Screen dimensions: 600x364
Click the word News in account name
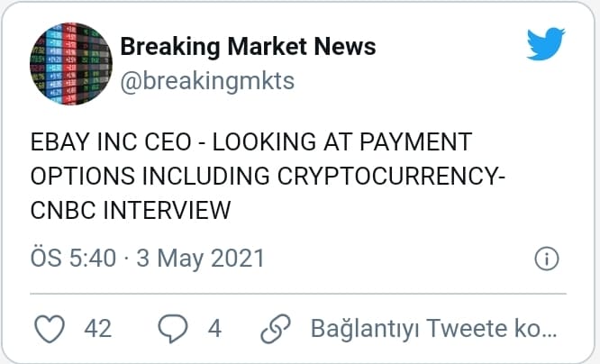[x=344, y=46]
